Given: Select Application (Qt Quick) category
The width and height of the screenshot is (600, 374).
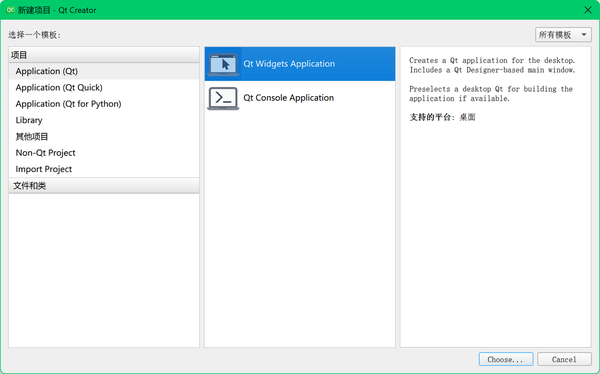Looking at the screenshot, I should coord(104,88).
